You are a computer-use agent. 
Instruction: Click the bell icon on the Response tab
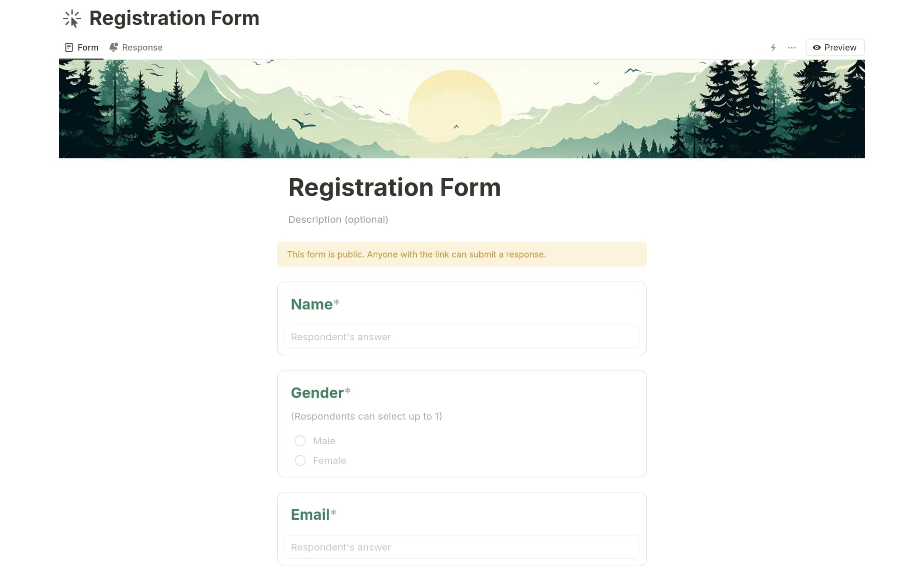(113, 47)
